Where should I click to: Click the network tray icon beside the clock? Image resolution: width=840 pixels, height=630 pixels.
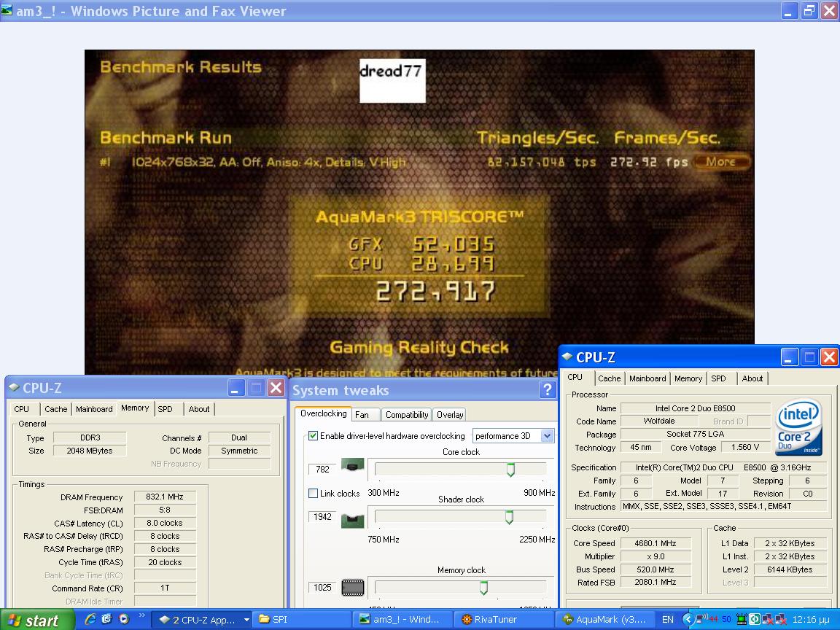point(780,620)
